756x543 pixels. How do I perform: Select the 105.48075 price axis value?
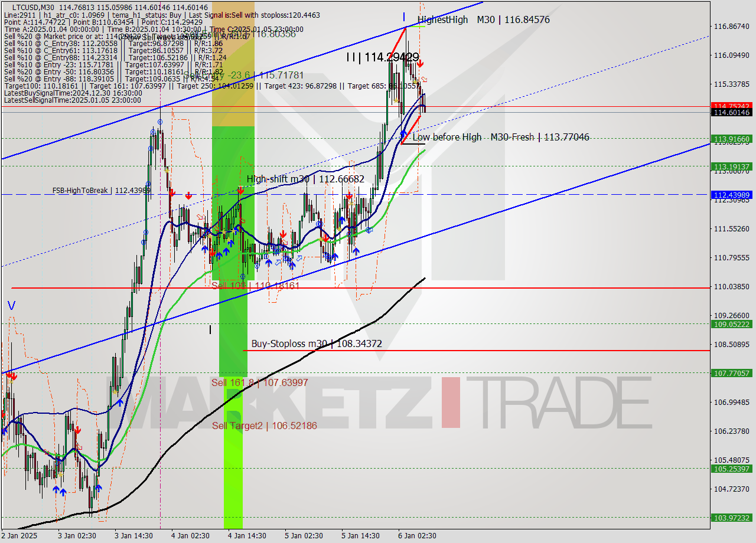pos(732,460)
